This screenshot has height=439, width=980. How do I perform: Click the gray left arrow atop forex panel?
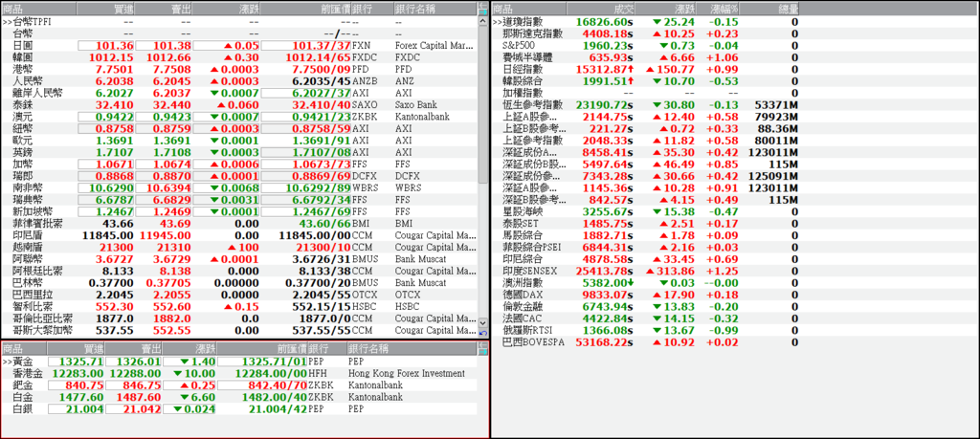click(483, 5)
